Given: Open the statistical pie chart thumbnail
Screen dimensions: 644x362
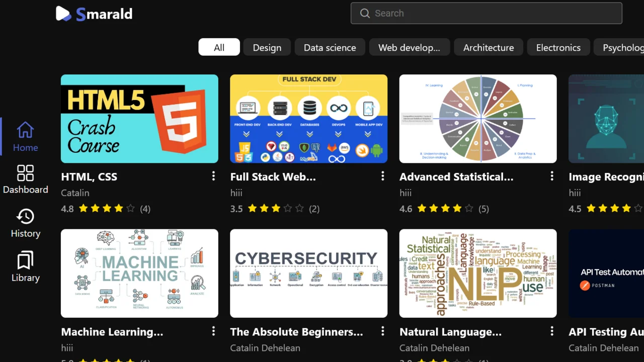Looking at the screenshot, I should pos(478,119).
